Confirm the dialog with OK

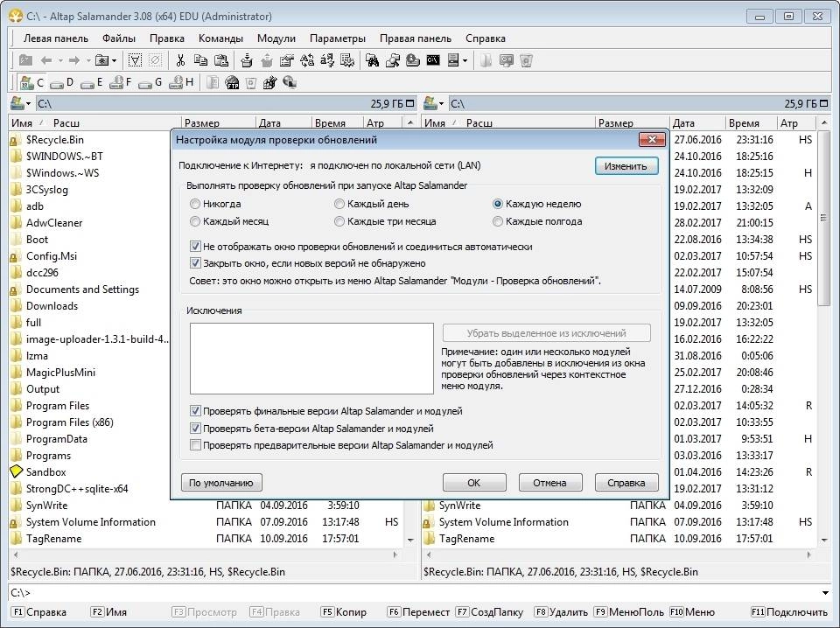pyautogui.click(x=474, y=483)
